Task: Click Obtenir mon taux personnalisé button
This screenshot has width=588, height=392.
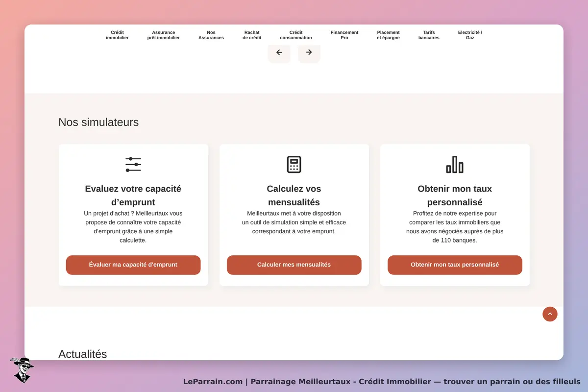Action: pyautogui.click(x=455, y=265)
